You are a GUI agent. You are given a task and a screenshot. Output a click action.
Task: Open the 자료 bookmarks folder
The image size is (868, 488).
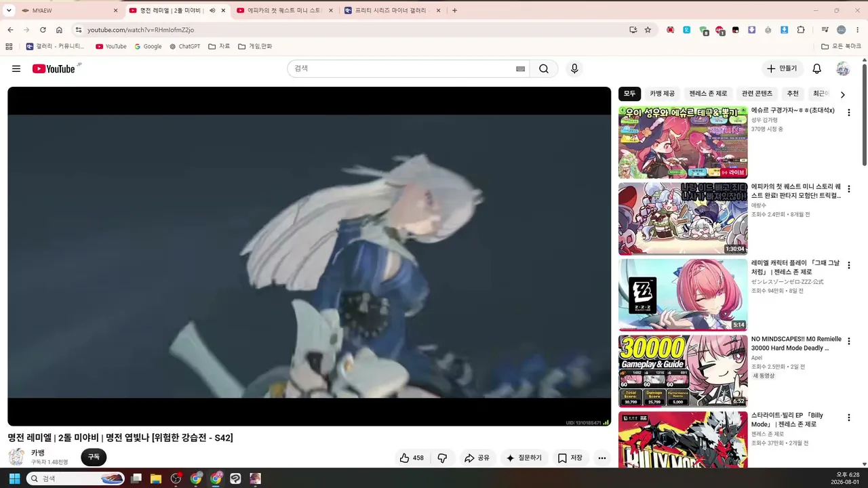[220, 47]
